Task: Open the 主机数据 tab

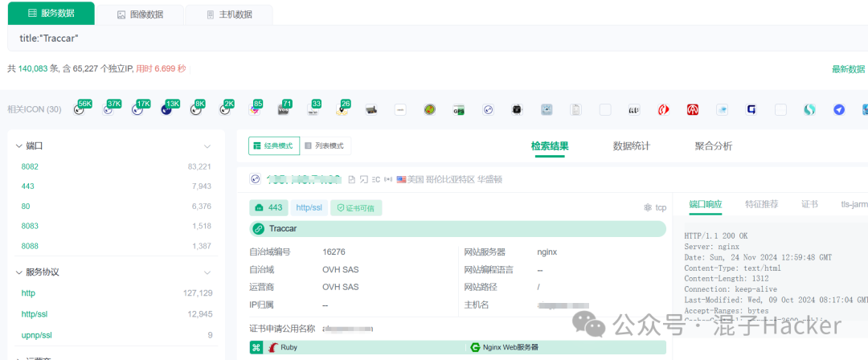Action: (229, 15)
